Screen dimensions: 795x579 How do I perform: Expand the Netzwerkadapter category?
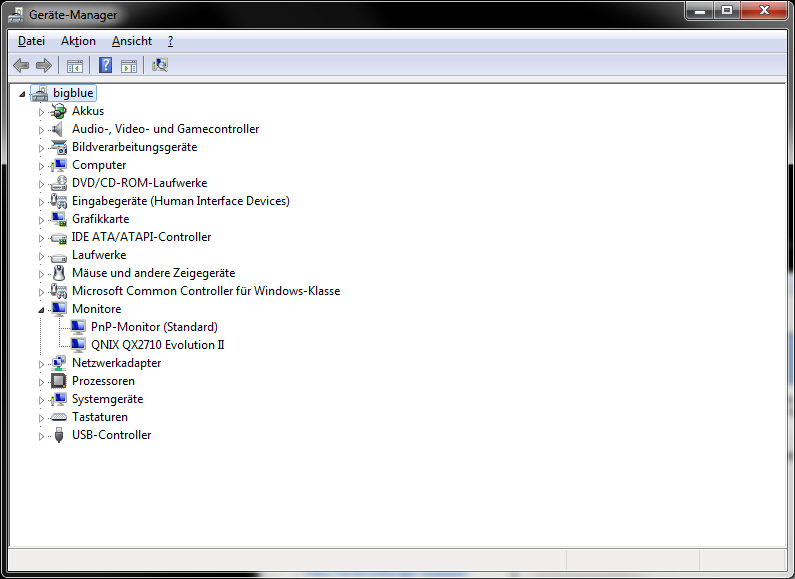(x=42, y=364)
